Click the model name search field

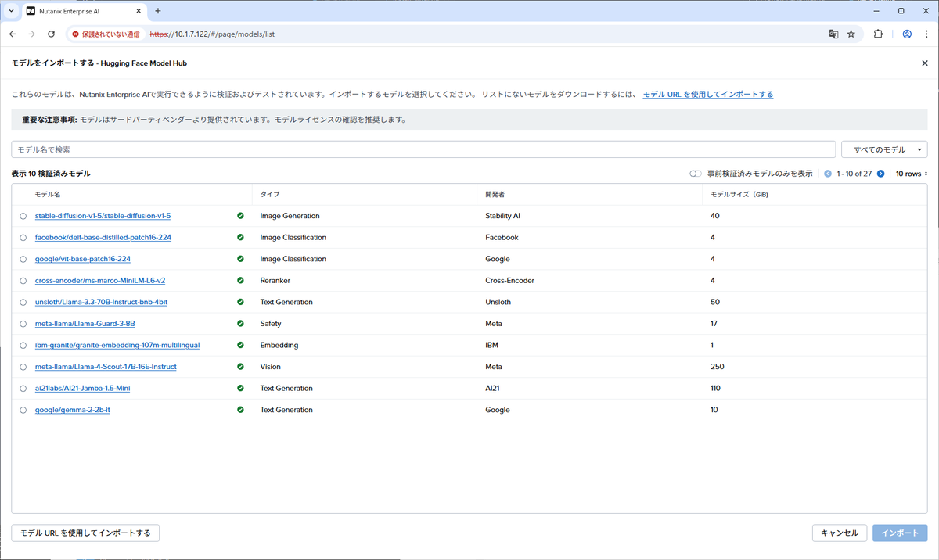point(423,149)
